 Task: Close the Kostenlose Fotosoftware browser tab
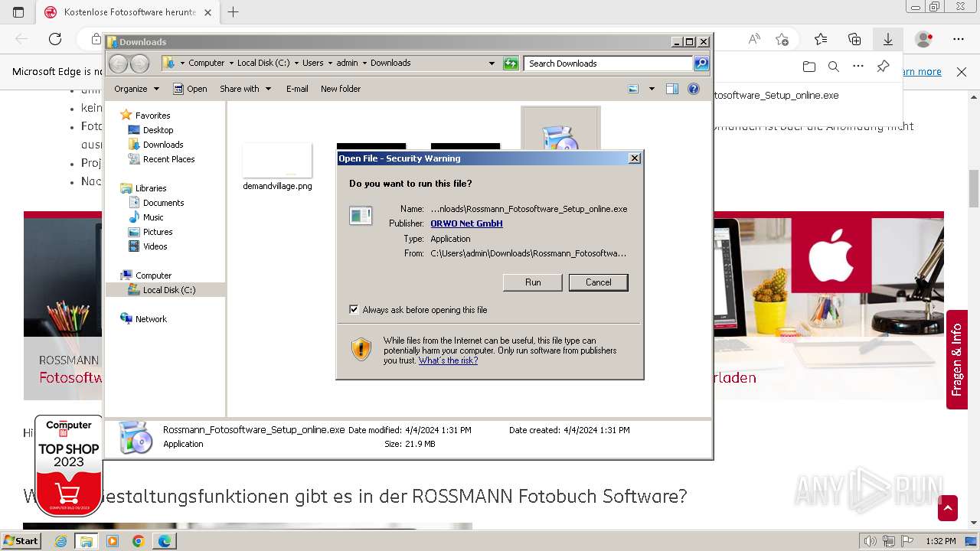click(x=207, y=12)
